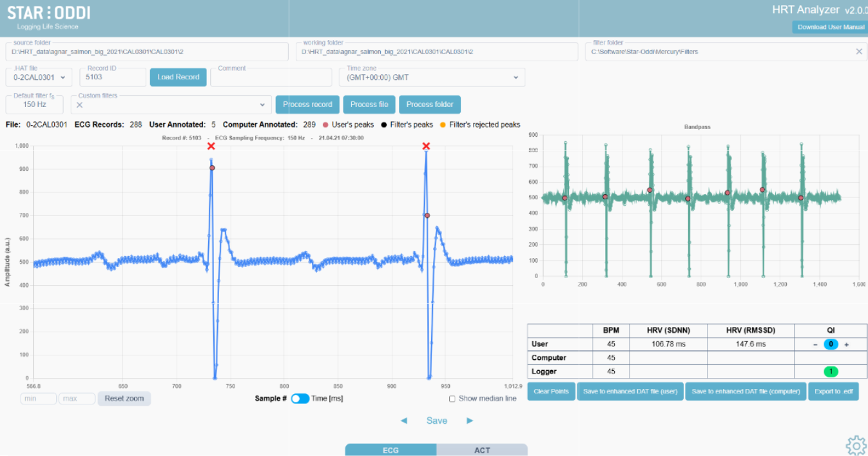Click the Load Record button
Image resolution: width=868 pixels, height=456 pixels.
(x=178, y=77)
